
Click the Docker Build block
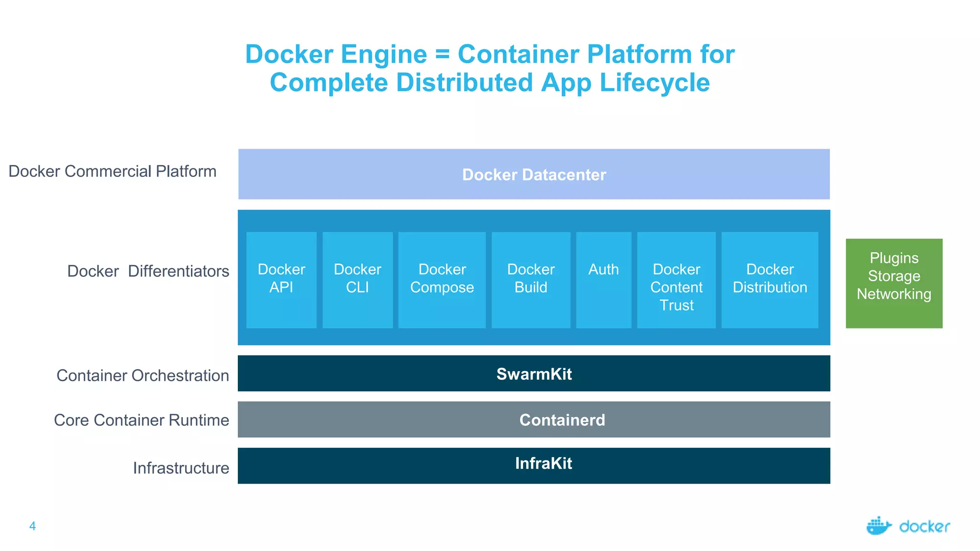[531, 280]
